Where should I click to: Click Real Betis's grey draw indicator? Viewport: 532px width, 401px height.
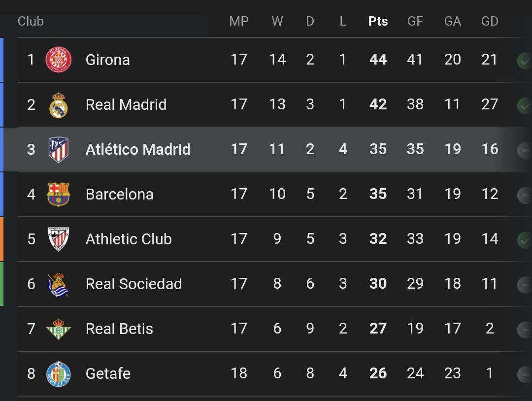tap(524, 329)
